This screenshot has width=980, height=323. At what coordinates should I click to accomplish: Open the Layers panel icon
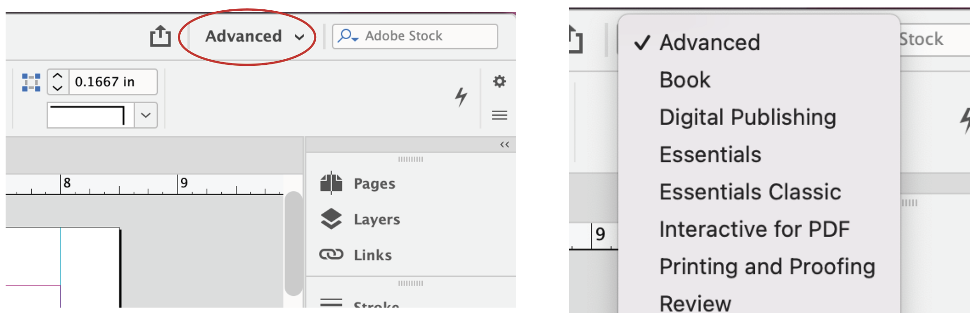[x=331, y=219]
